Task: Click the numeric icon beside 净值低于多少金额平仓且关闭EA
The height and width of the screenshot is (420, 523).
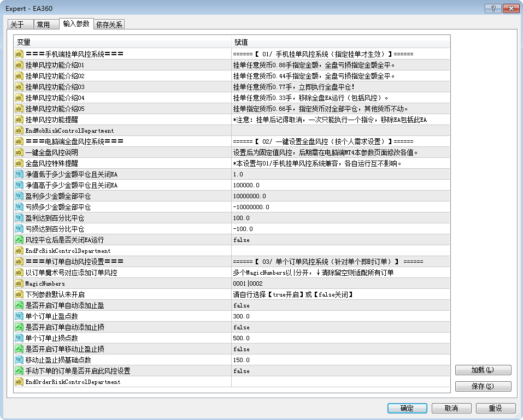Action: 19,174
